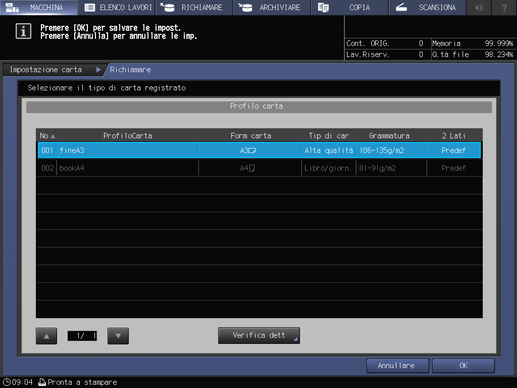Click Predef in the fineA3 row
This screenshot has width=517, height=388.
tap(454, 150)
